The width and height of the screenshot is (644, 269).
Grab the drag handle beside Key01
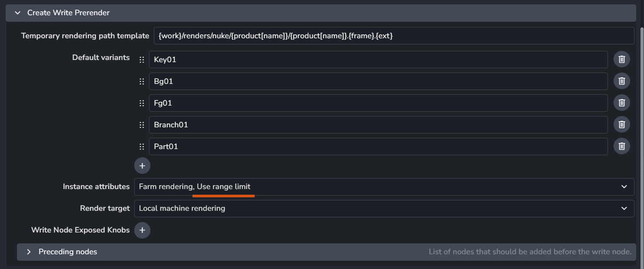click(x=142, y=60)
